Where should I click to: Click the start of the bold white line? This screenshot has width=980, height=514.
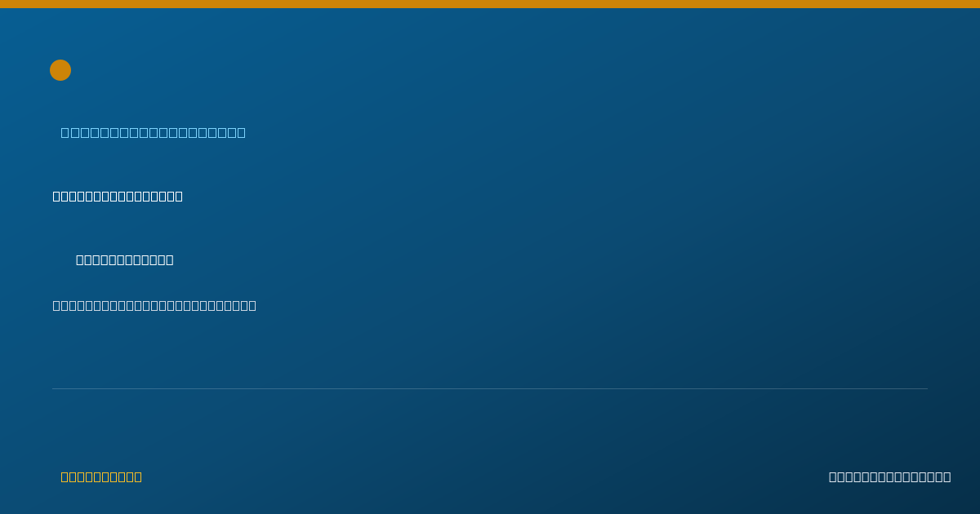click(57, 196)
